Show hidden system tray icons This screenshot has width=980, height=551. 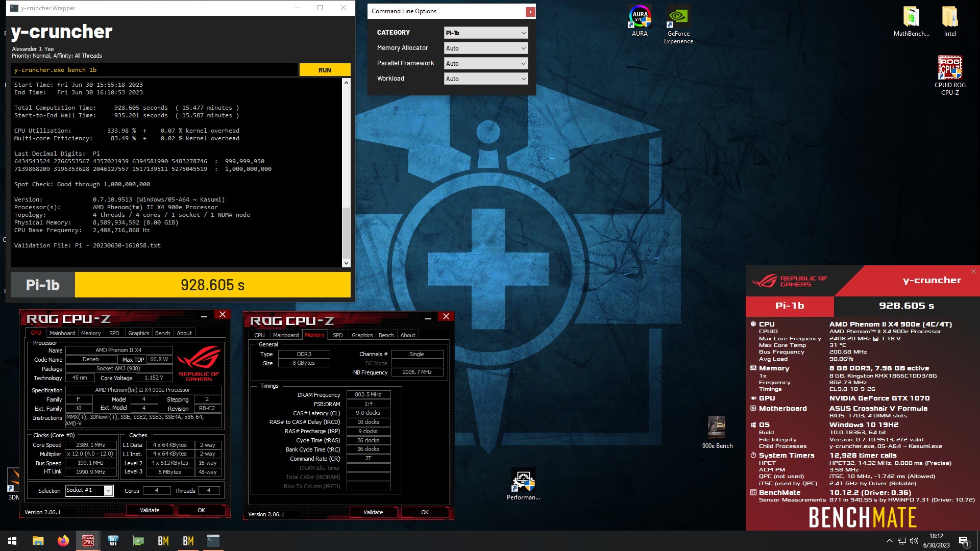pos(890,541)
